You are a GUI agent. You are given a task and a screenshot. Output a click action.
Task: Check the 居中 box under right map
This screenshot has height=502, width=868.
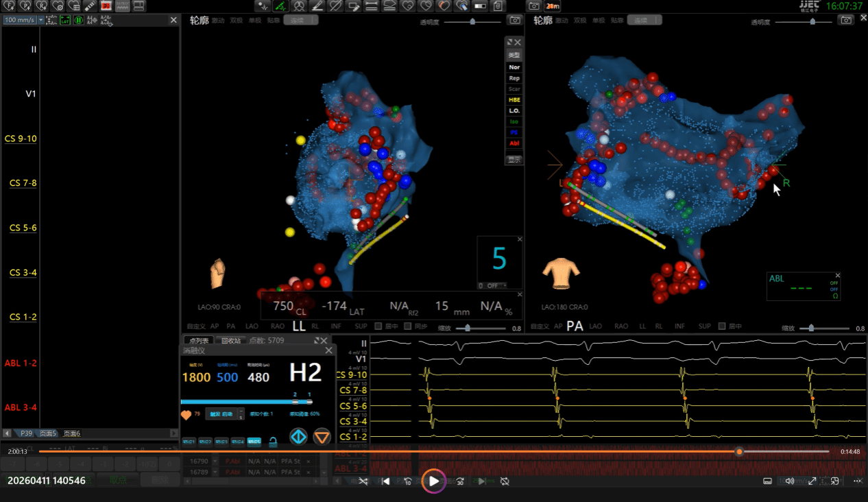pyautogui.click(x=721, y=326)
